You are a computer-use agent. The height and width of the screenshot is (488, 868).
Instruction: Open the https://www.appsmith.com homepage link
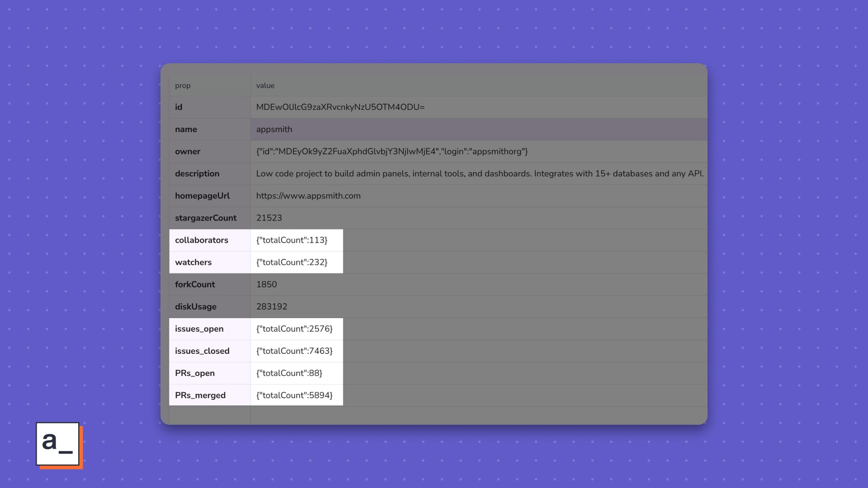[308, 196]
